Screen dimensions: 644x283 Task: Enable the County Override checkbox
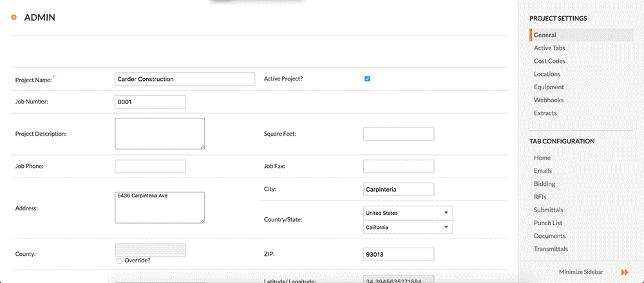(118, 260)
